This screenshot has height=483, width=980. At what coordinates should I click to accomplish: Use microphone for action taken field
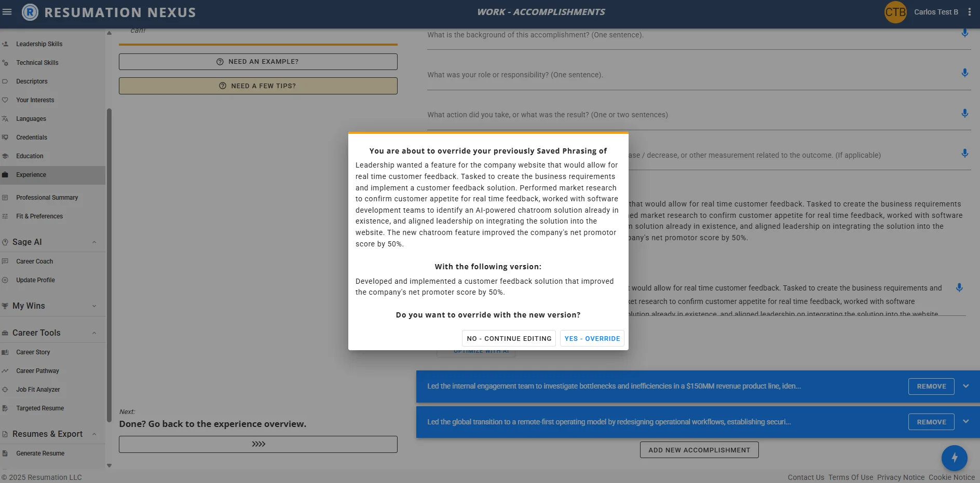pos(964,113)
